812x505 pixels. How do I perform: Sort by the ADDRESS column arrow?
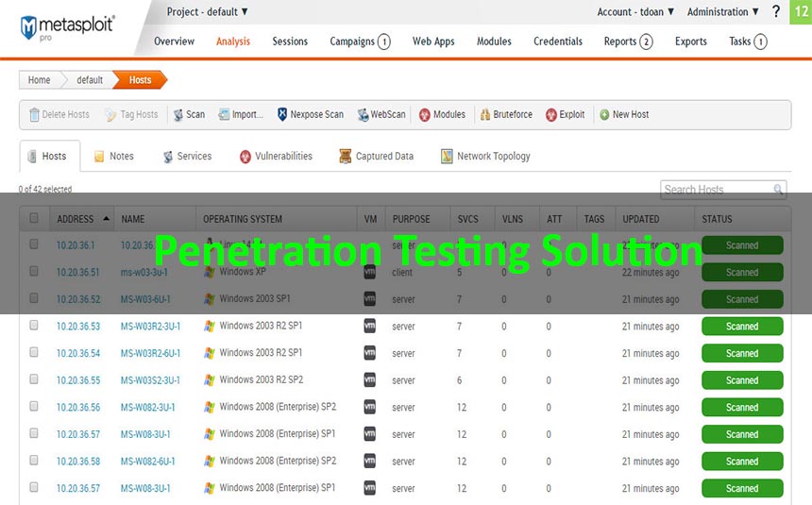[106, 219]
